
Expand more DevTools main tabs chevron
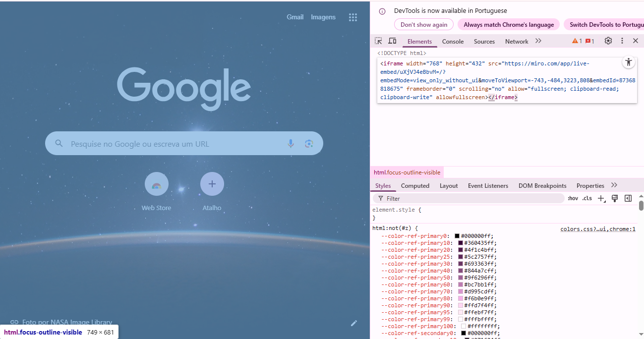click(538, 41)
